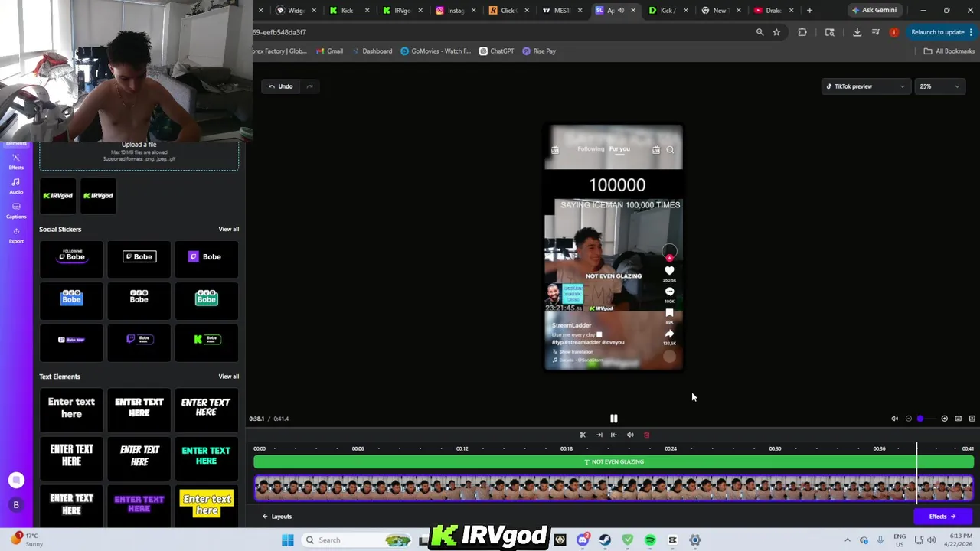Open Chrome extensions puzzle icon
The image size is (980, 551).
pyautogui.click(x=802, y=32)
